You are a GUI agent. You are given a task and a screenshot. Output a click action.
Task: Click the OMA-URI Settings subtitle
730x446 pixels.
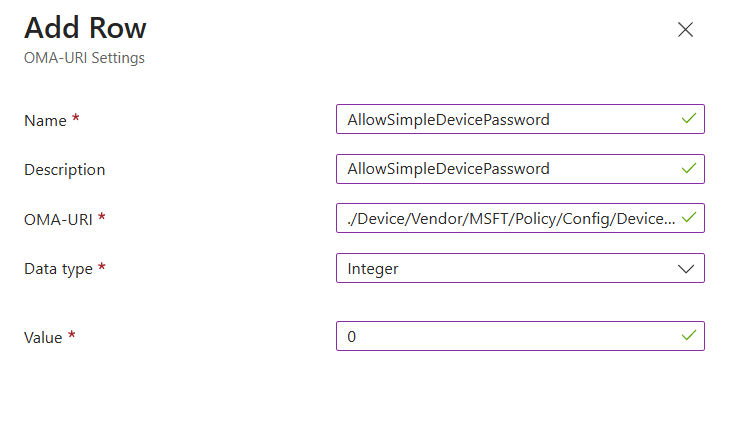pyautogui.click(x=84, y=58)
